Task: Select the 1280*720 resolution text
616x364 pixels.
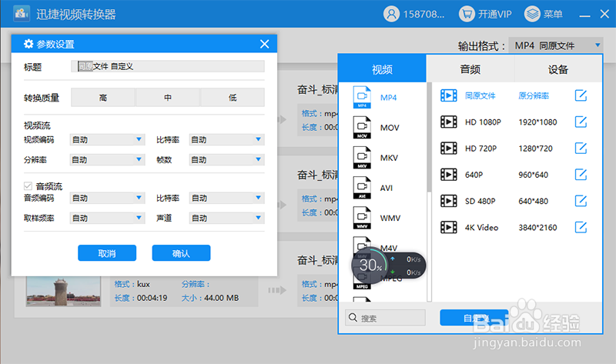Action: click(535, 149)
